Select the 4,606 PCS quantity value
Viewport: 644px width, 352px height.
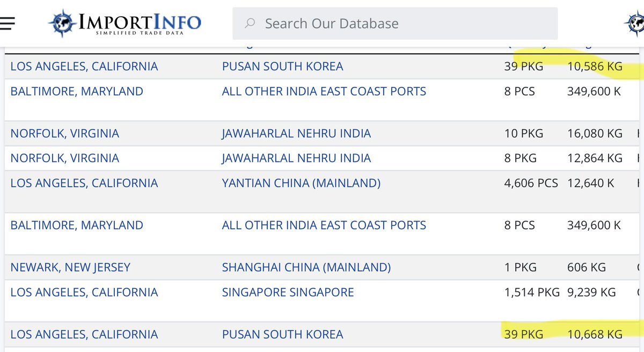pyautogui.click(x=531, y=184)
